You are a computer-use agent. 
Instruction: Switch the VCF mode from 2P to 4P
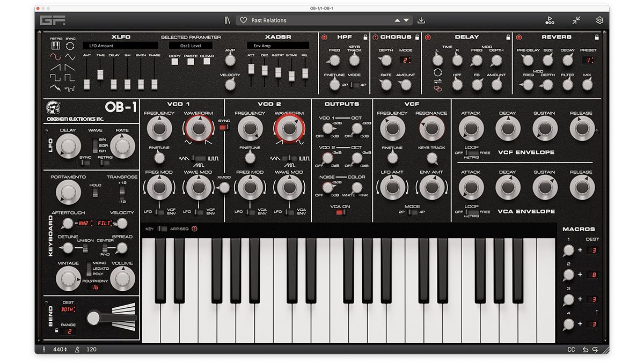413,212
